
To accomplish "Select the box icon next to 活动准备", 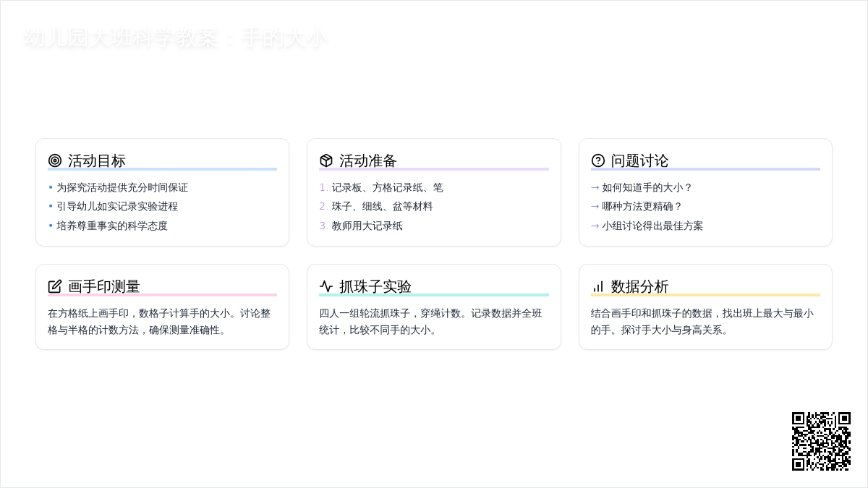I will tap(325, 160).
